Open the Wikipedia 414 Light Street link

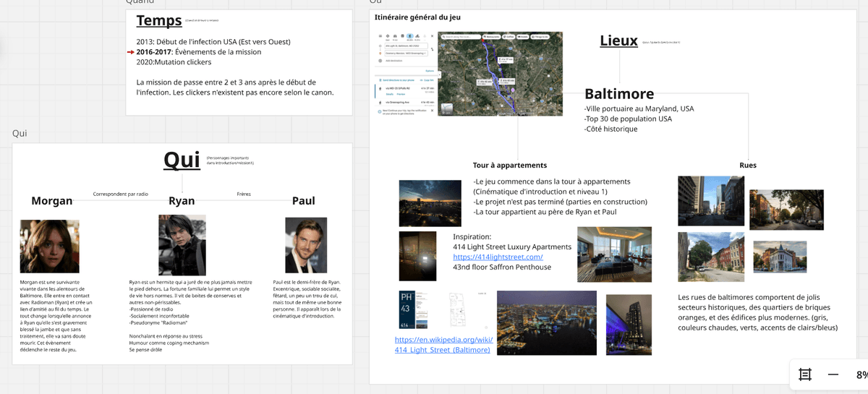coord(443,345)
